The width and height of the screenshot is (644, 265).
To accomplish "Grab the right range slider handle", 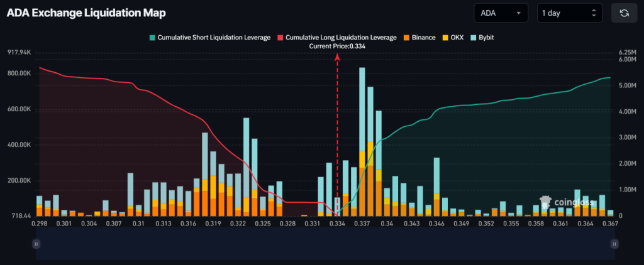I will click(x=614, y=244).
